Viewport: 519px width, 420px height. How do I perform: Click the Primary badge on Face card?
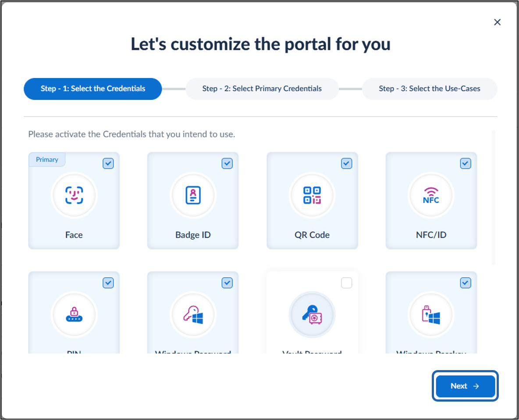tap(47, 159)
